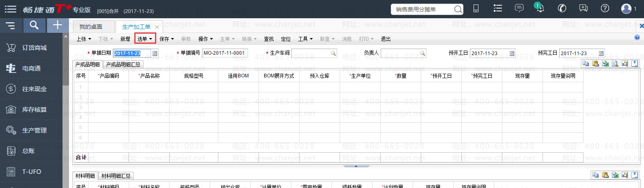Open the hamburger main menu
The height and width of the screenshot is (188, 644).
pos(10,9)
